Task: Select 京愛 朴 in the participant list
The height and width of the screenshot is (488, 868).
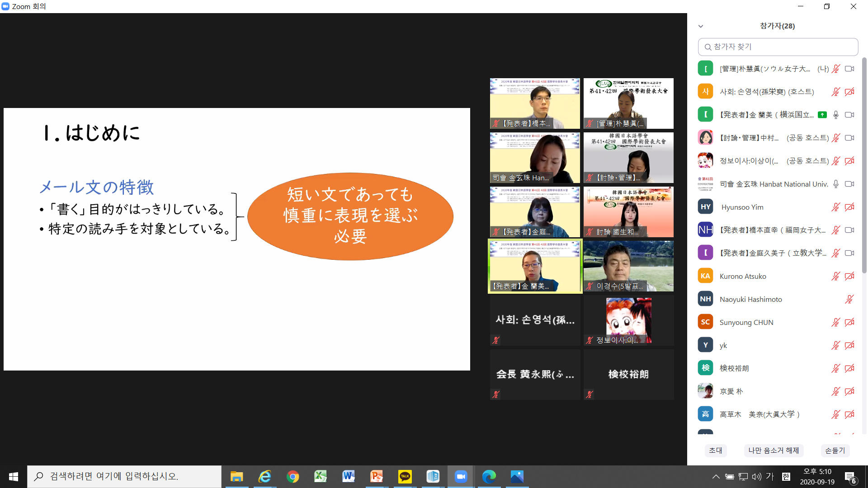Action: pyautogui.click(x=731, y=391)
